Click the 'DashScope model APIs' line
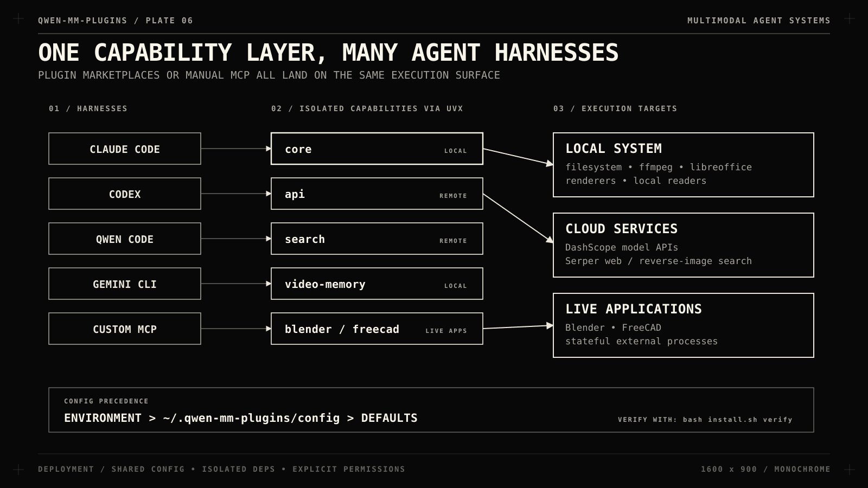 (622, 247)
